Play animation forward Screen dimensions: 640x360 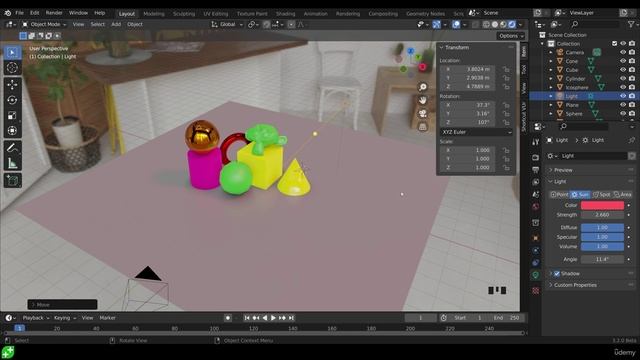click(273, 318)
